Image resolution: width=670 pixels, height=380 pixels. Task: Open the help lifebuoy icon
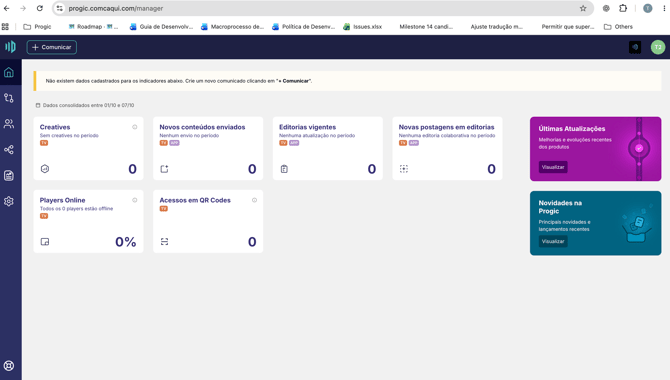coord(9,366)
